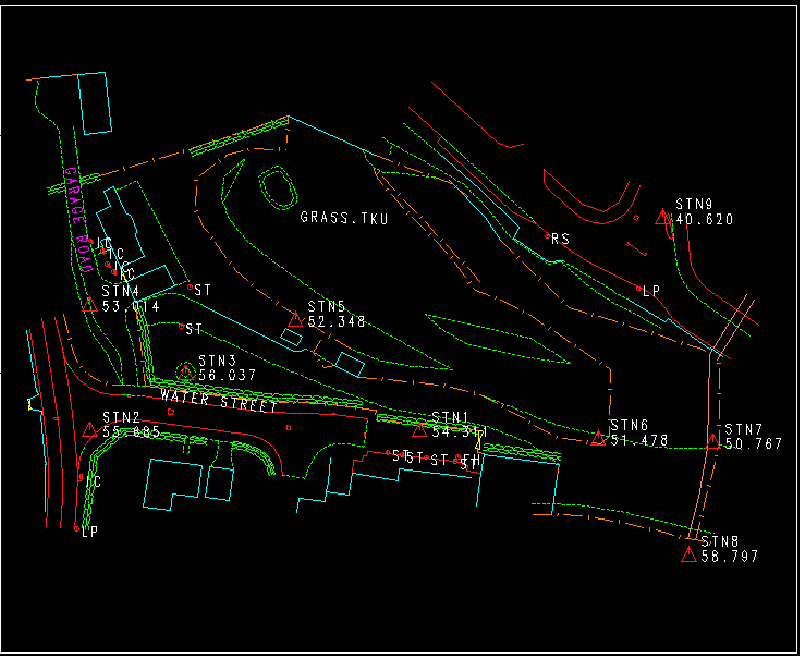
Task: Click the LP point near STN9
Action: [639, 288]
